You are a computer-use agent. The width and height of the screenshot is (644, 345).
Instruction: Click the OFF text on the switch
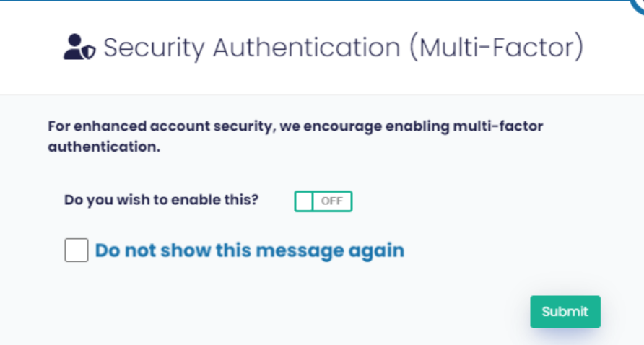[331, 201]
